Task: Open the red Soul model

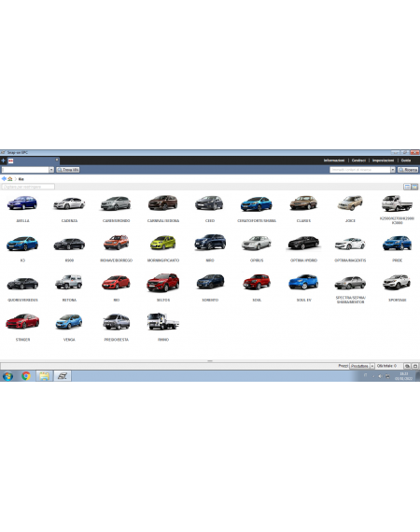Action: click(x=257, y=282)
